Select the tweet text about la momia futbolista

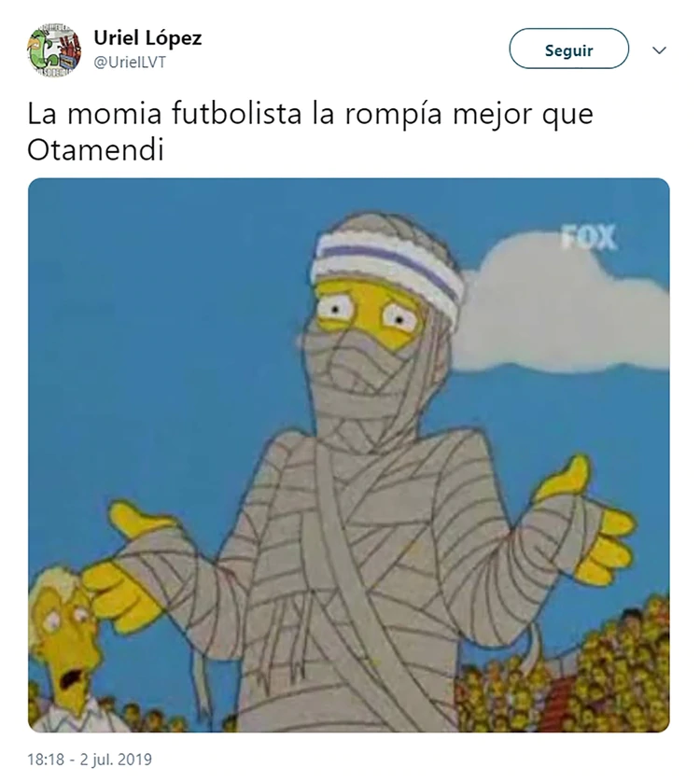tap(310, 132)
